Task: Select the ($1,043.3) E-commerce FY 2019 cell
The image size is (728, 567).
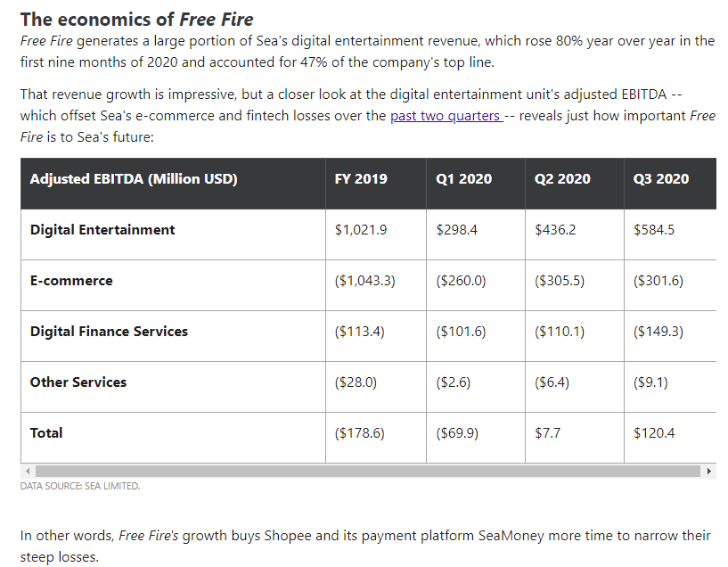Action: point(365,280)
